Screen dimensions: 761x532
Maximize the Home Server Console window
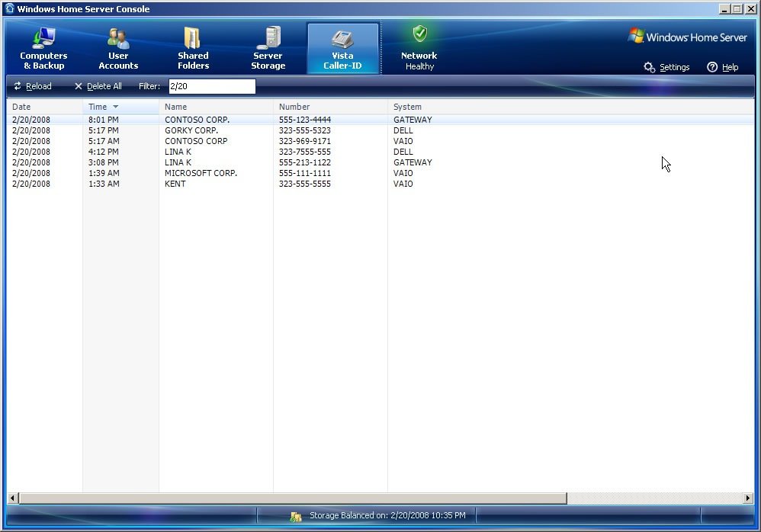click(737, 8)
